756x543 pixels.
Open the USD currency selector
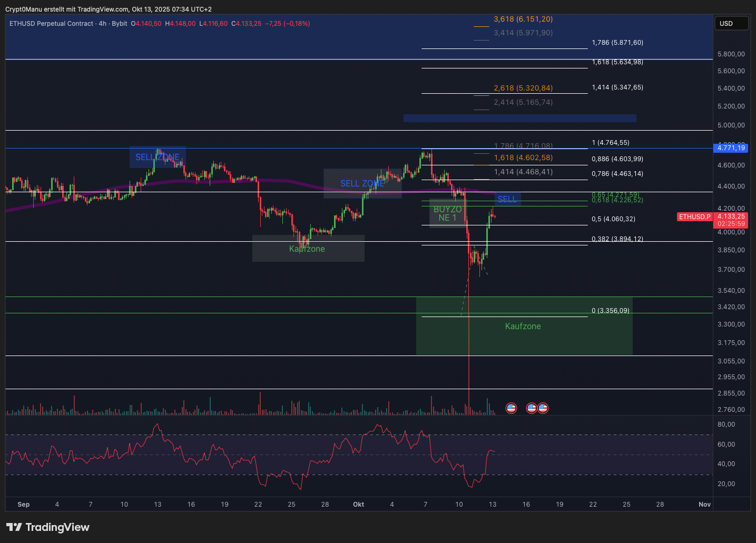tap(731, 23)
